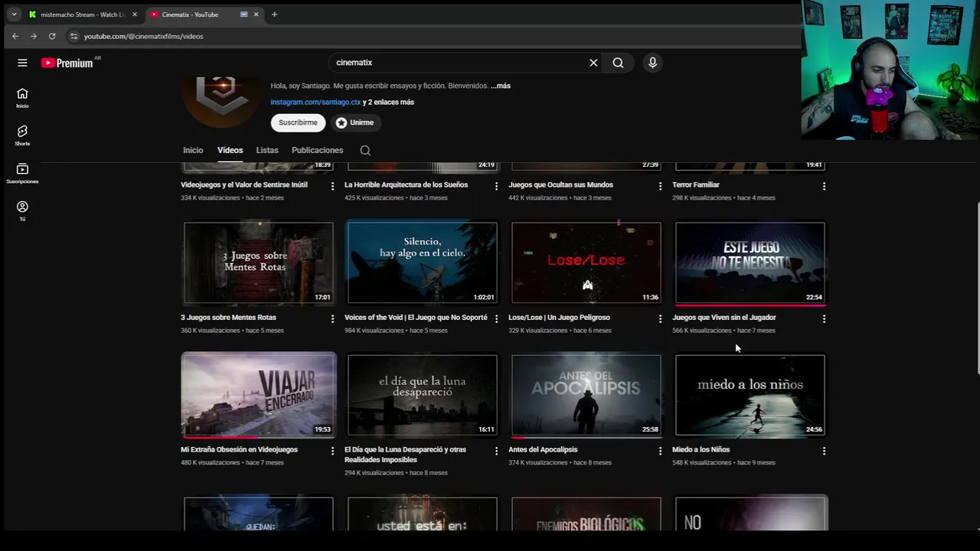Open the y 2 enlaces más links

[388, 102]
